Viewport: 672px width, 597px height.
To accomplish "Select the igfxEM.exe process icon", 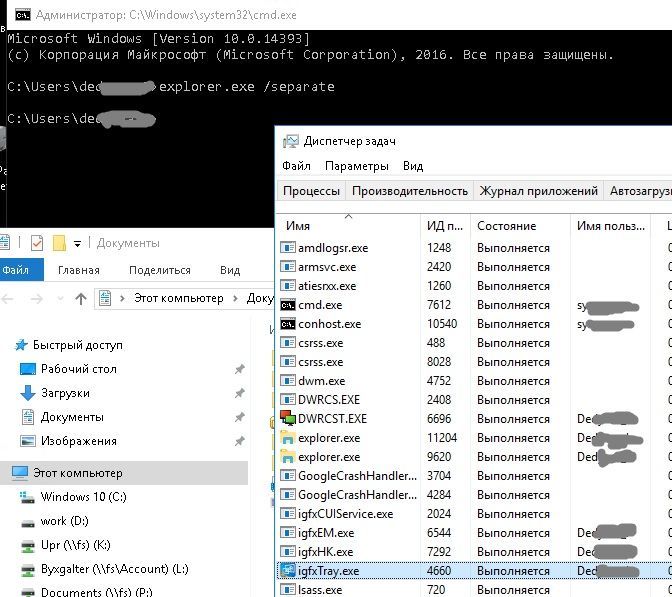I will point(288,532).
